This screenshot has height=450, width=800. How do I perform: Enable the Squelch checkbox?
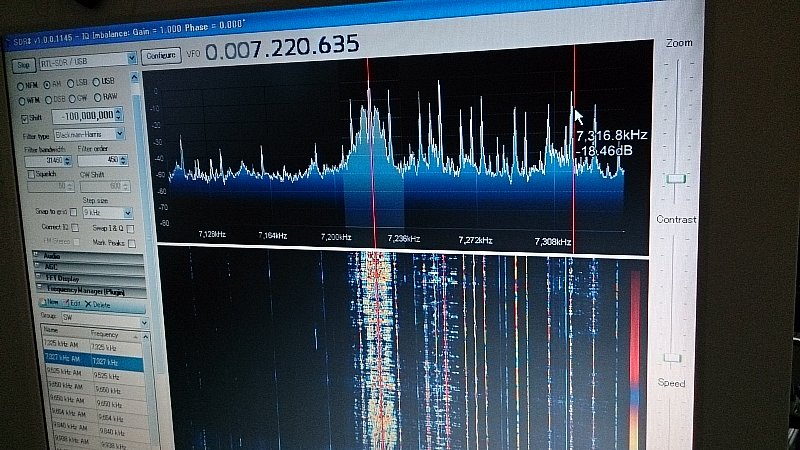click(31, 174)
